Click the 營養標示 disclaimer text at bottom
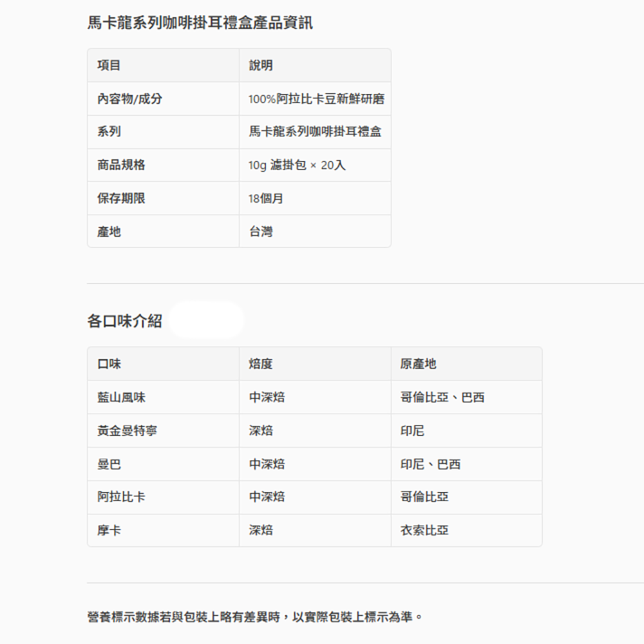Viewport: 644px width, 644px height. pyautogui.click(x=255, y=617)
